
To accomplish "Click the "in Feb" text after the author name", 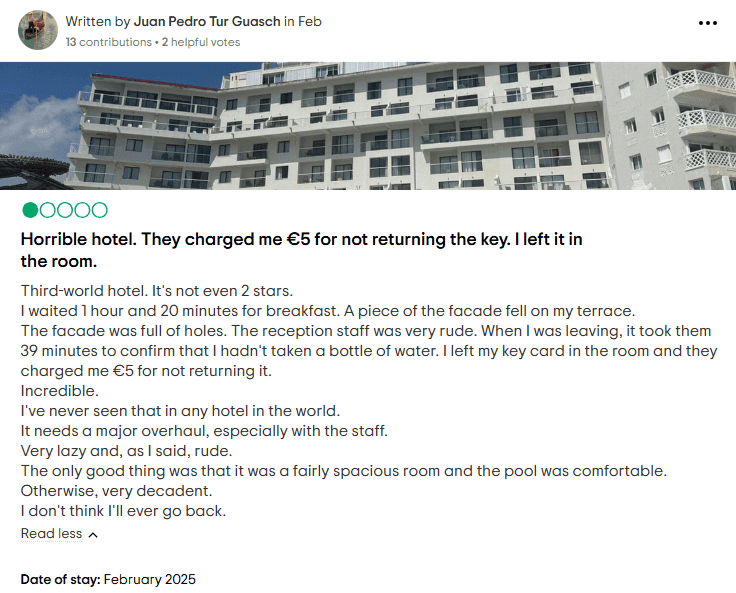I will point(302,21).
